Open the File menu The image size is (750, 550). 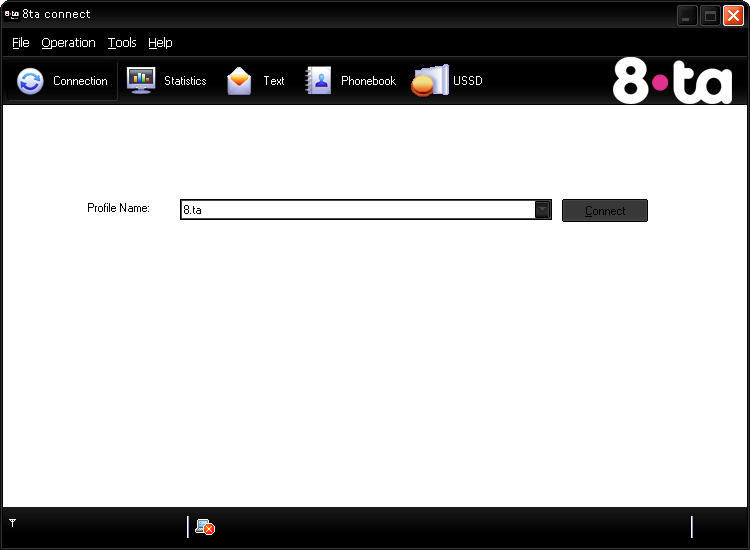[x=21, y=43]
